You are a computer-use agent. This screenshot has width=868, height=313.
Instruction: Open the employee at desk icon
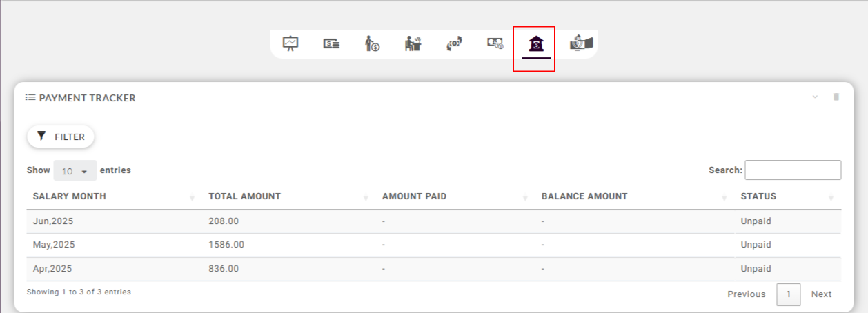pos(413,44)
